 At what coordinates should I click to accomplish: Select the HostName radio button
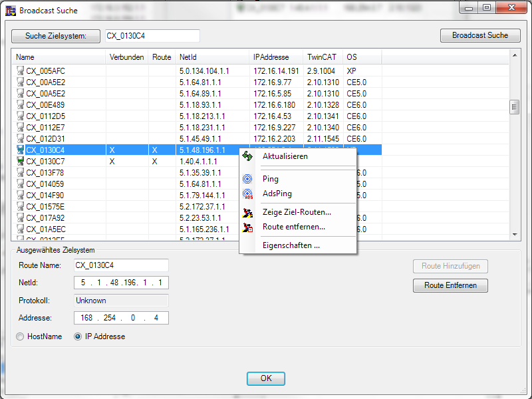pyautogui.click(x=20, y=336)
